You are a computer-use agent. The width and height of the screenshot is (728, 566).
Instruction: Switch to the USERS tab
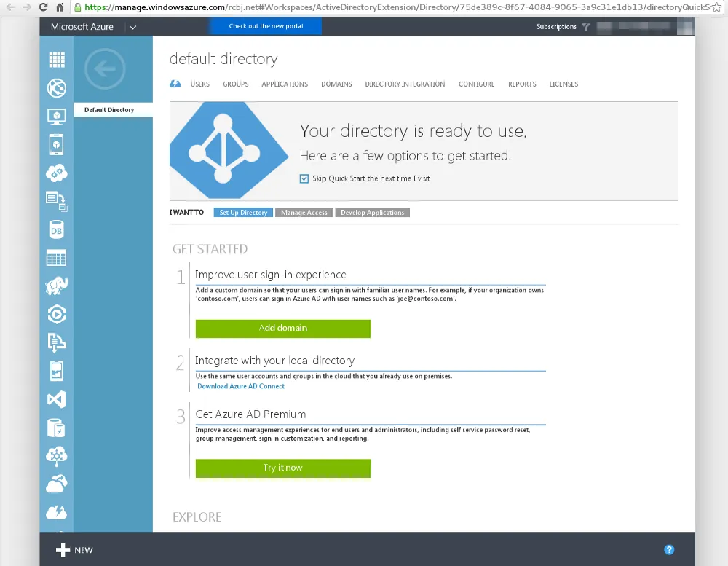200,84
